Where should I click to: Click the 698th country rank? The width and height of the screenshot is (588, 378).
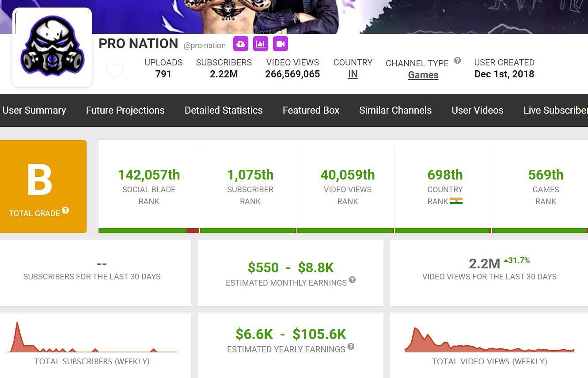(445, 175)
